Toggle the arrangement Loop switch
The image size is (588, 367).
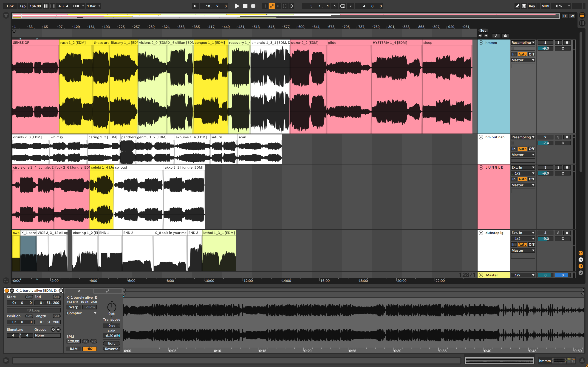[x=343, y=6]
